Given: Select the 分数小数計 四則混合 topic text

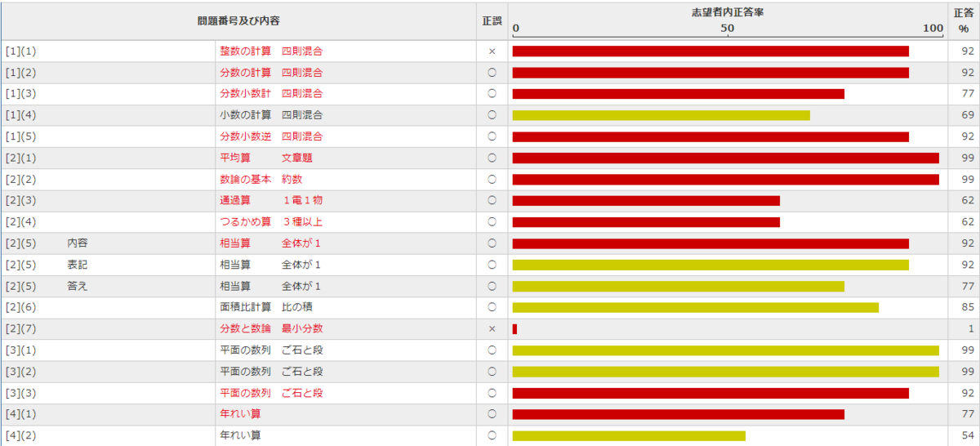Looking at the screenshot, I should click(x=271, y=93).
